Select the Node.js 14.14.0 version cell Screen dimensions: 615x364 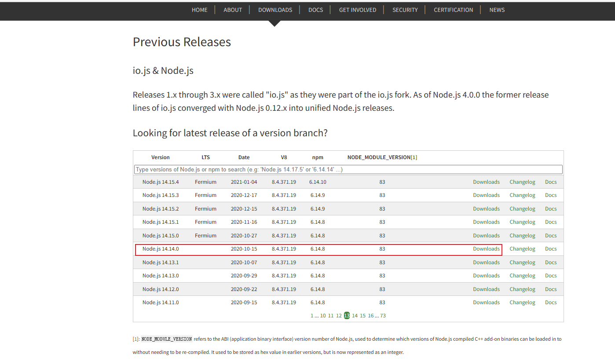161,249
